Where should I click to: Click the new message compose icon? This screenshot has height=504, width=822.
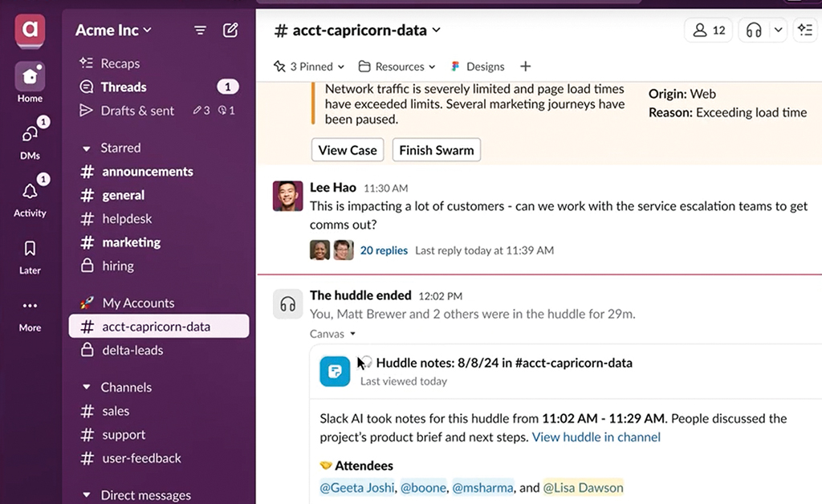(x=230, y=30)
